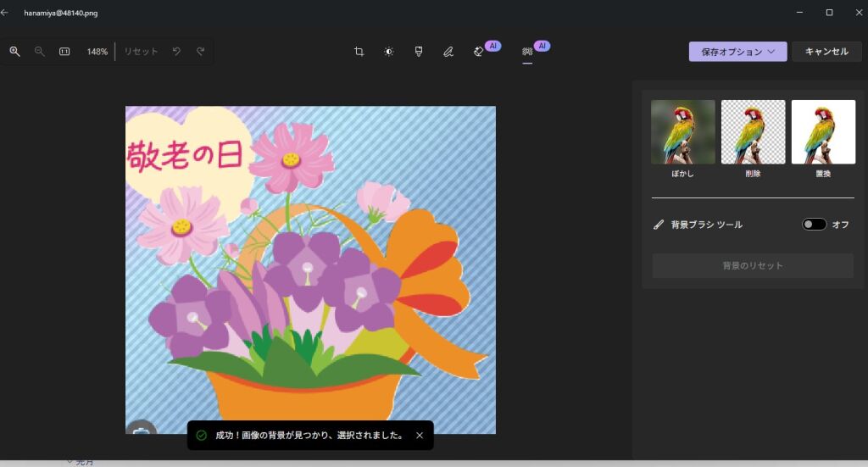Open the AI erase tool
868x467 pixels.
[479, 52]
